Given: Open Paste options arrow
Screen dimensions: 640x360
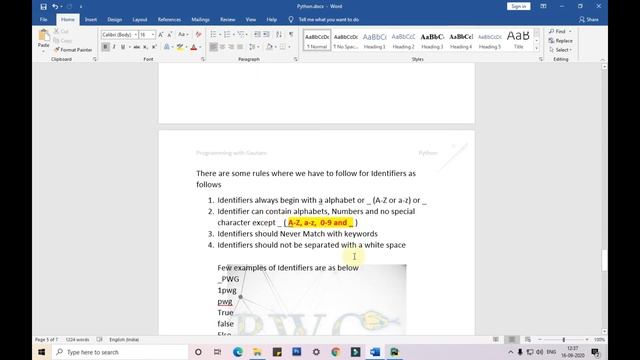Looking at the screenshot, I should 44,51.
